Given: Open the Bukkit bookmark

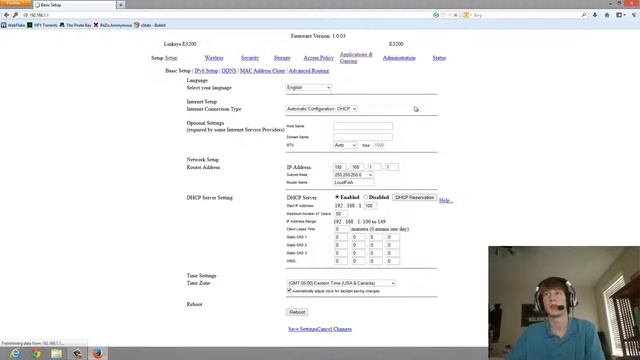Looking at the screenshot, I should pyautogui.click(x=150, y=25).
